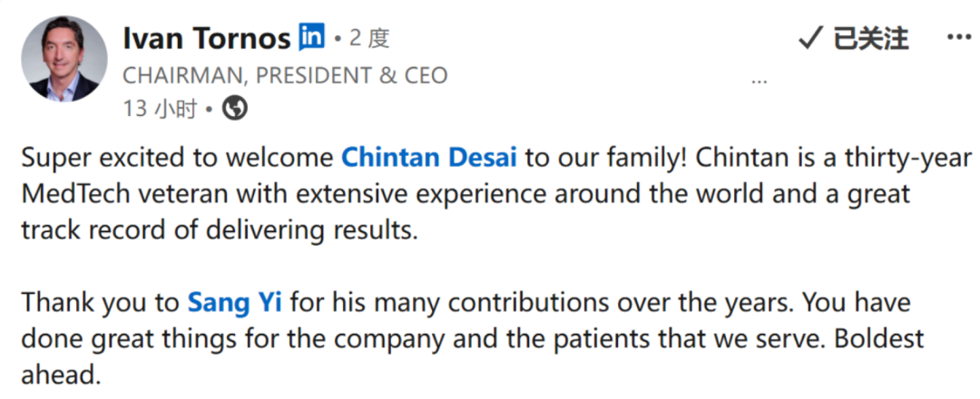Click the 'contributions over the years' phrase
Screen dimensions: 980x399
click(622, 303)
